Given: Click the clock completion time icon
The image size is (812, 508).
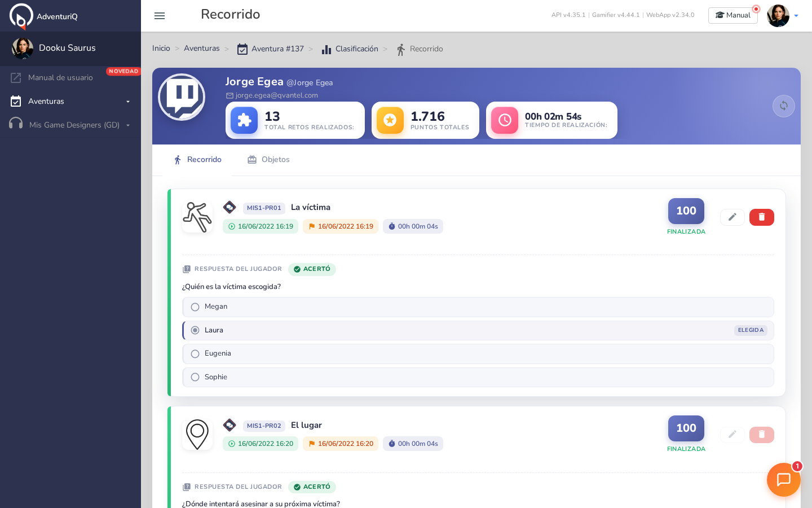Looking at the screenshot, I should pos(505,120).
